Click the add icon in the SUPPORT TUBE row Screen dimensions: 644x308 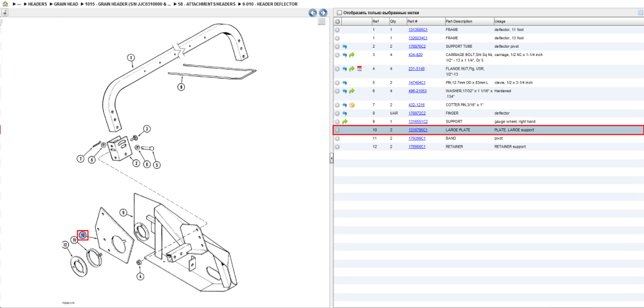point(337,47)
